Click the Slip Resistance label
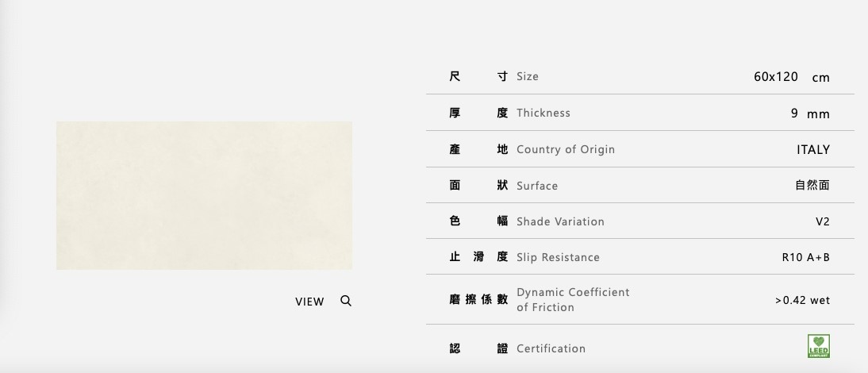The image size is (868, 373). click(558, 257)
